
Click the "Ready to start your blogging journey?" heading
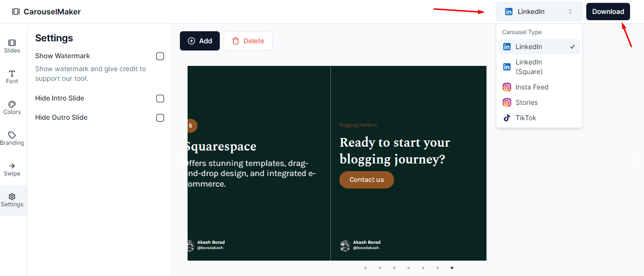pos(395,151)
